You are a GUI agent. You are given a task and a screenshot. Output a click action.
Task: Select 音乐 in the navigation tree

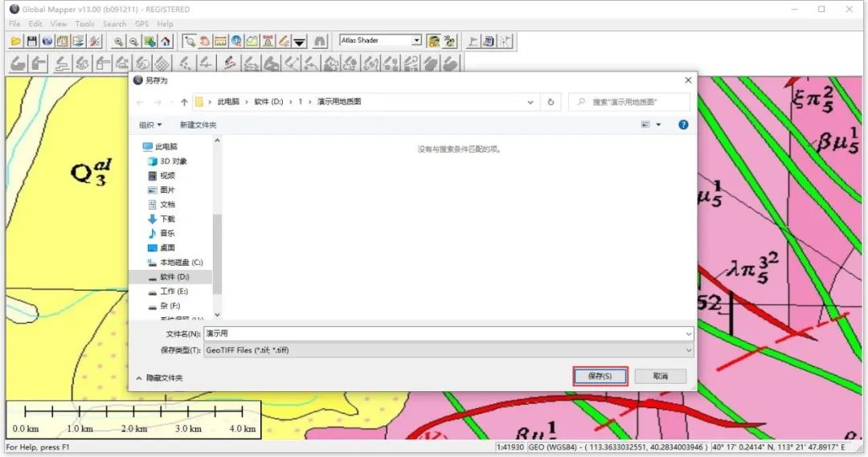tap(162, 233)
